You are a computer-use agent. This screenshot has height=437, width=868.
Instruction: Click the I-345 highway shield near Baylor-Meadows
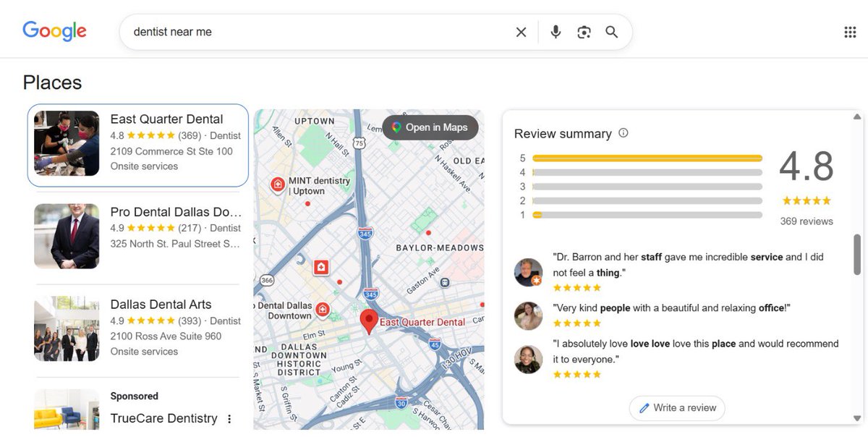(366, 234)
